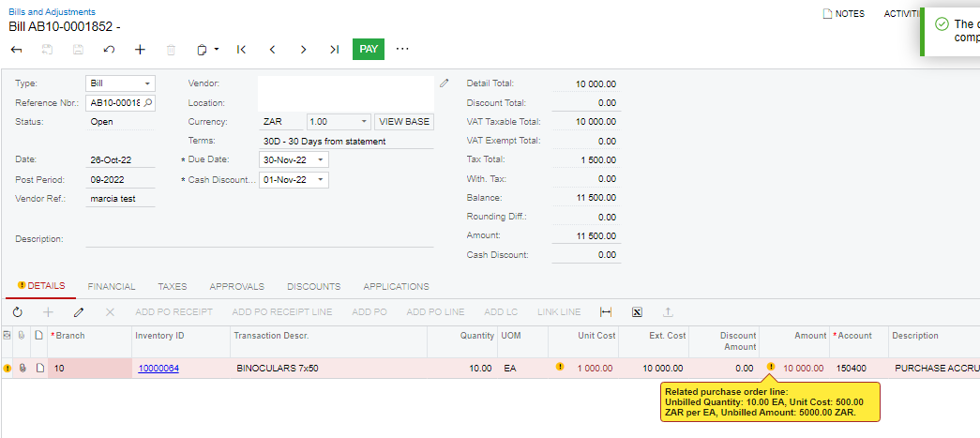
Task: Export grid to Excel
Action: tap(637, 311)
